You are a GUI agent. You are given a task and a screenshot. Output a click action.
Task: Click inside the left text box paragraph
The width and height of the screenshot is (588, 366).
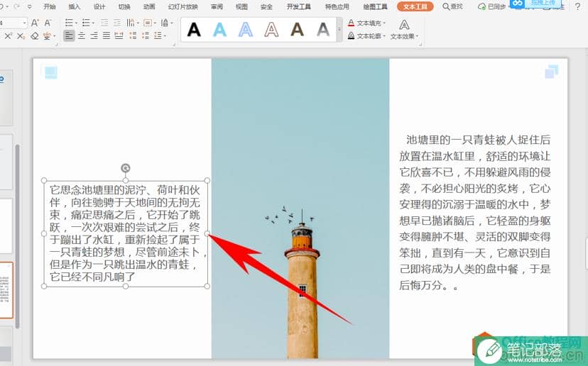(125, 233)
